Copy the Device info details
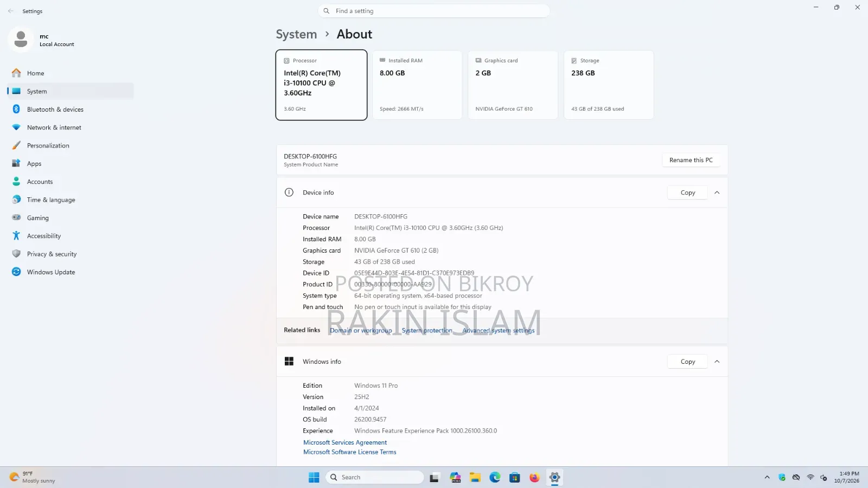This screenshot has width=868, height=488. point(687,192)
